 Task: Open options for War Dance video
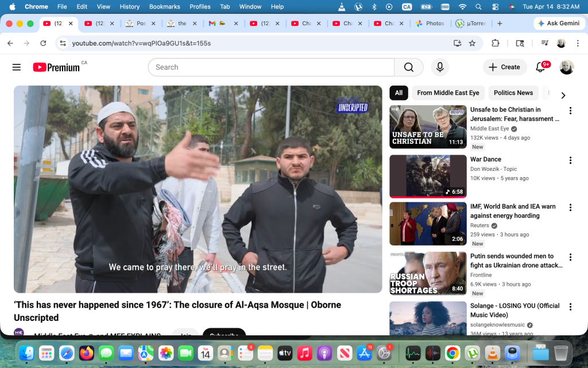[x=570, y=160]
